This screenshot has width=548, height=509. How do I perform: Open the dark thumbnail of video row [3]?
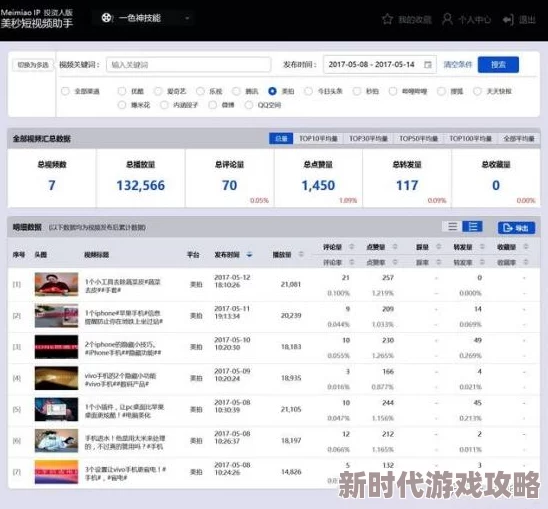point(56,347)
